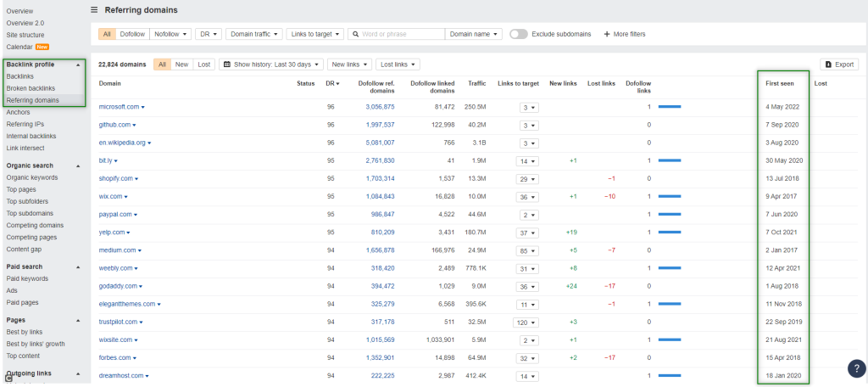Select the Lost domains filter tab
This screenshot has height=387, width=868.
[203, 64]
